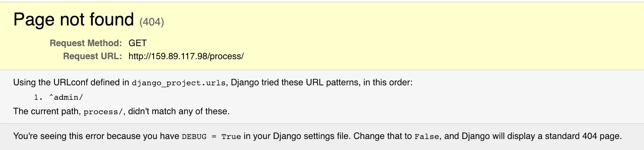This screenshot has height=150, width=644.
Task: Click the (404) status code text
Action: 152,22
